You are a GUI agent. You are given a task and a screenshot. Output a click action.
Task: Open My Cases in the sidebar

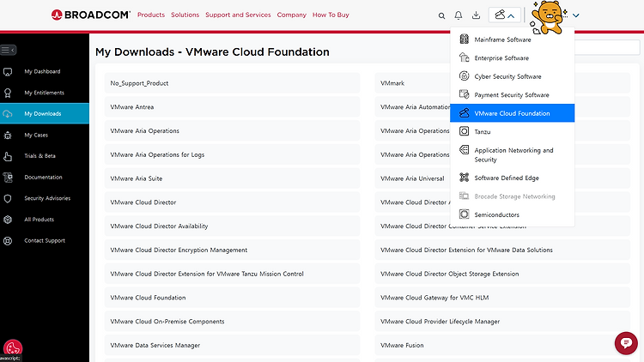(x=45, y=135)
